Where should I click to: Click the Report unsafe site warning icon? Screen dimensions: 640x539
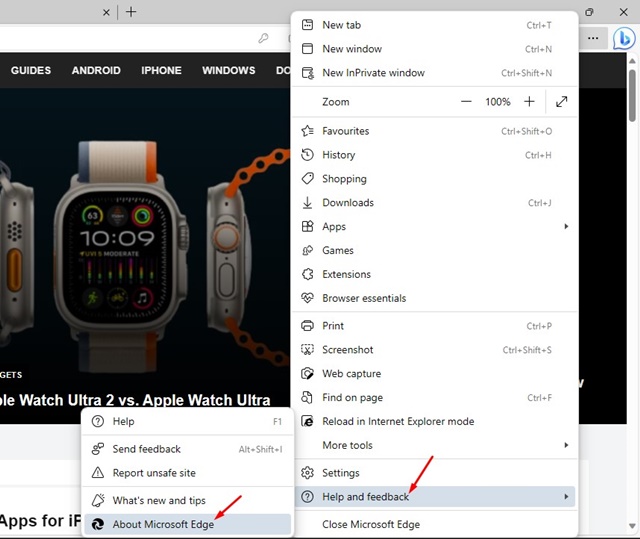pos(98,473)
